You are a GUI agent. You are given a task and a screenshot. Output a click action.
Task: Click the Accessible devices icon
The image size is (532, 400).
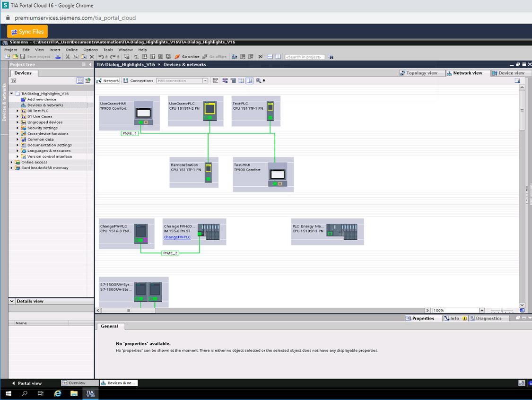point(234,57)
